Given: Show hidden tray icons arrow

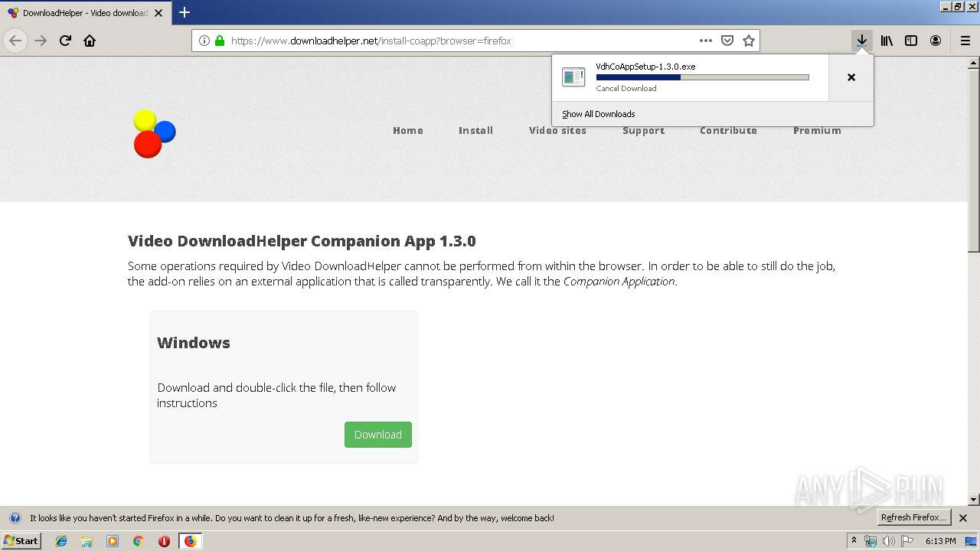Looking at the screenshot, I should [854, 541].
